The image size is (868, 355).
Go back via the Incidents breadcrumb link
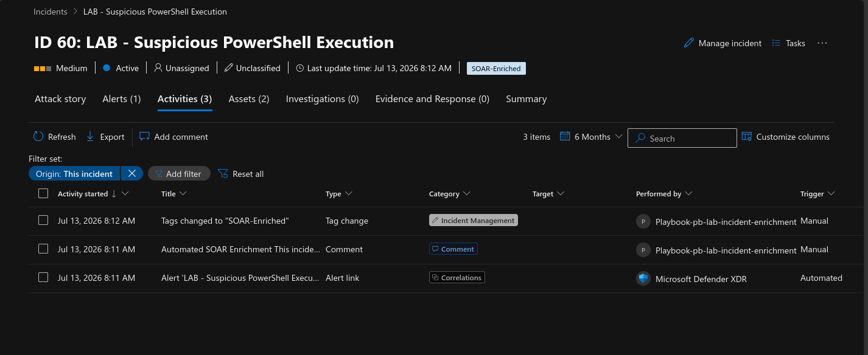point(51,12)
